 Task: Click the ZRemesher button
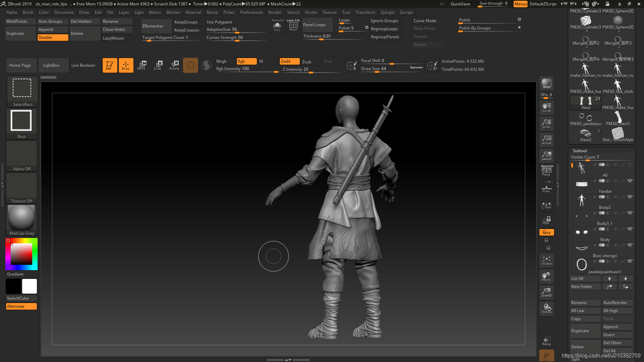[153, 26]
